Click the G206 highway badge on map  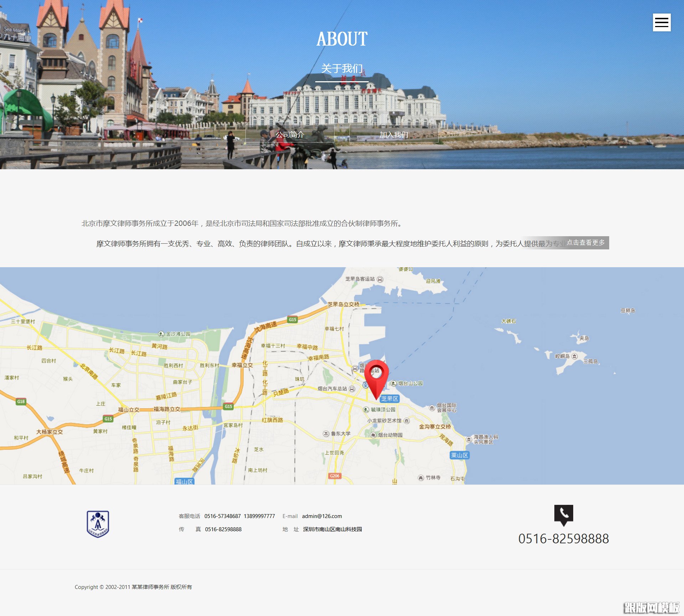click(x=334, y=476)
